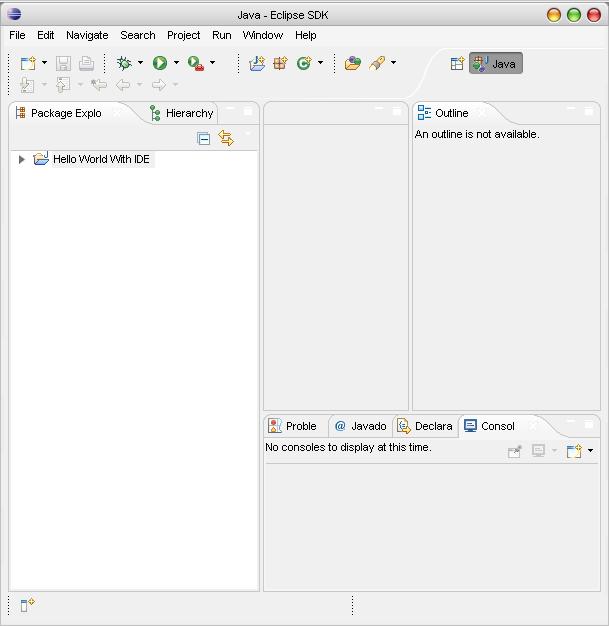The height and width of the screenshot is (626, 609).
Task: Minimize the editor area
Action: (379, 109)
